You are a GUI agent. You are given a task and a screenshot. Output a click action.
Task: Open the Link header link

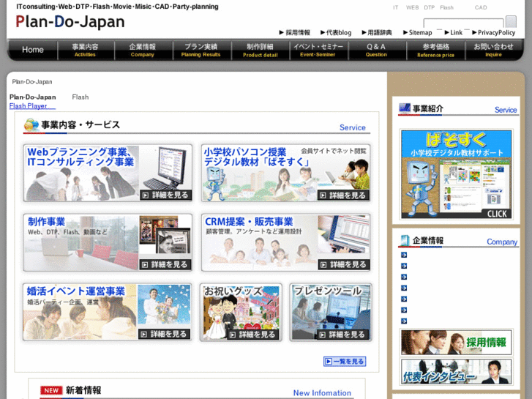tap(453, 33)
